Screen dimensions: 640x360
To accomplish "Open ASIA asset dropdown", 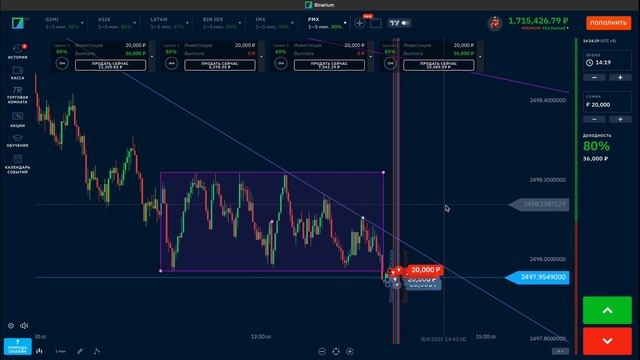I will click(x=135, y=23).
